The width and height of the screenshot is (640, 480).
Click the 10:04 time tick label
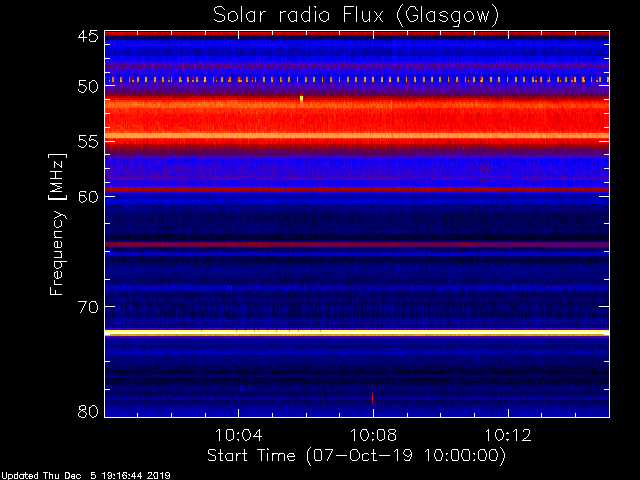coord(239,435)
